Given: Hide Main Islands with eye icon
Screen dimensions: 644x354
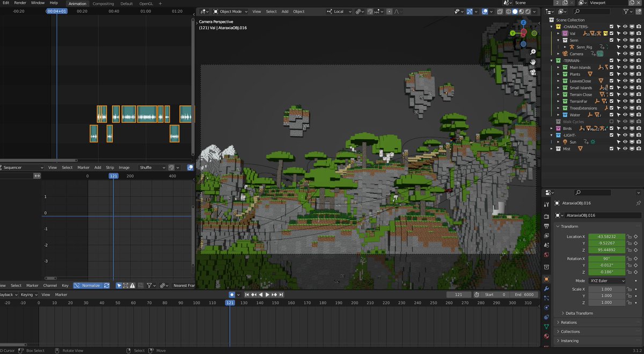Looking at the screenshot, I should coord(625,67).
